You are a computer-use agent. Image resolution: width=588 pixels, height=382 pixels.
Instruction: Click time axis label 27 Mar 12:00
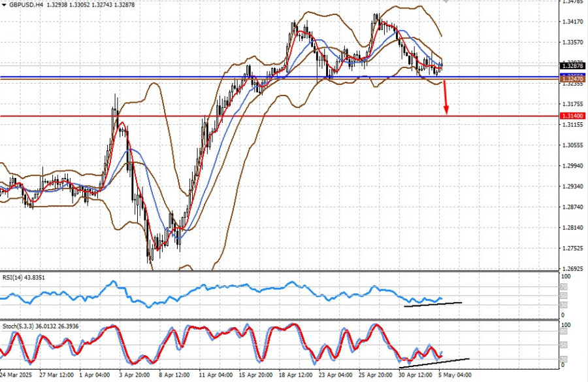[56, 375]
